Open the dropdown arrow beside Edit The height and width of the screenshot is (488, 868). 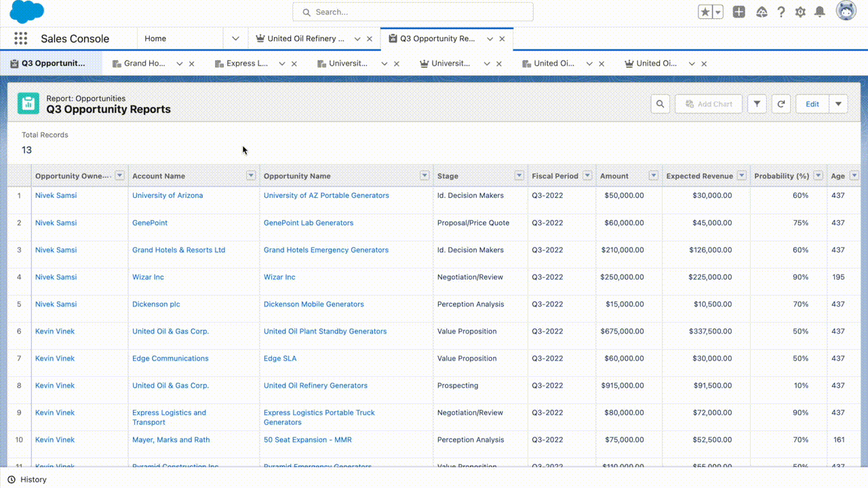[838, 104]
